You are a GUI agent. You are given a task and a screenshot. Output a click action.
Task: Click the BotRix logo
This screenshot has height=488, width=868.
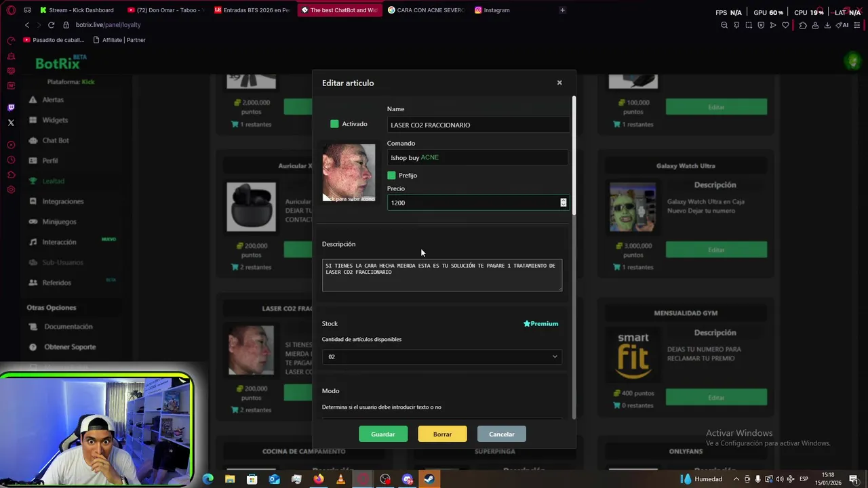coord(61,63)
